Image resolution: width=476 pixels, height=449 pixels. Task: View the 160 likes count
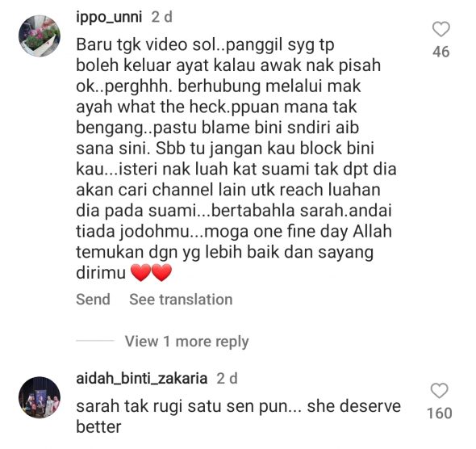click(x=439, y=413)
